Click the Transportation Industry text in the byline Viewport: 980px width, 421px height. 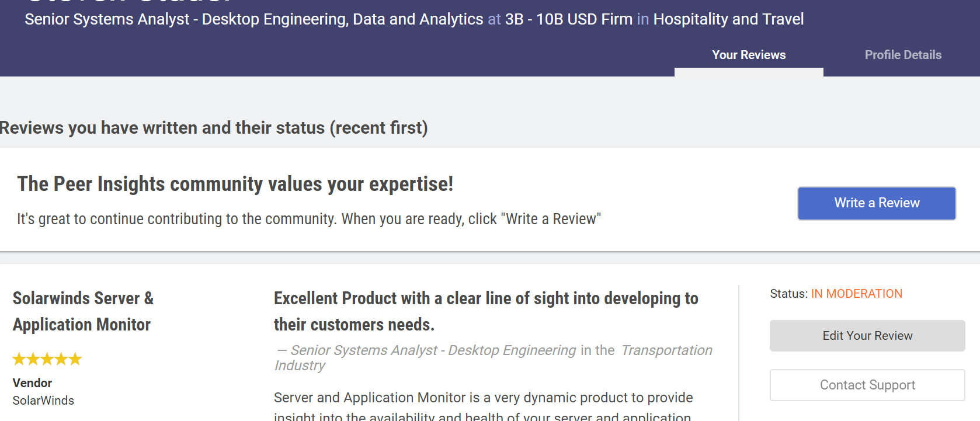[666, 350]
